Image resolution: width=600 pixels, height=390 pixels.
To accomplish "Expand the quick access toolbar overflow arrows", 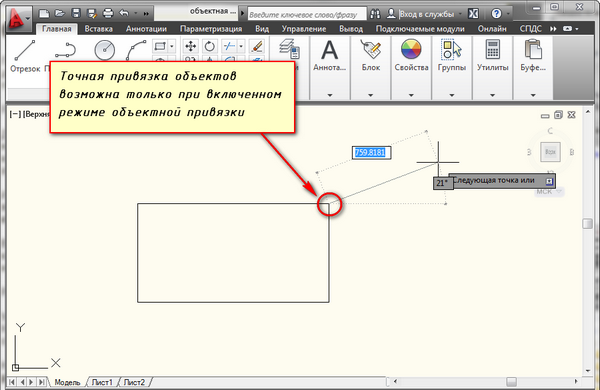I will (146, 14).
